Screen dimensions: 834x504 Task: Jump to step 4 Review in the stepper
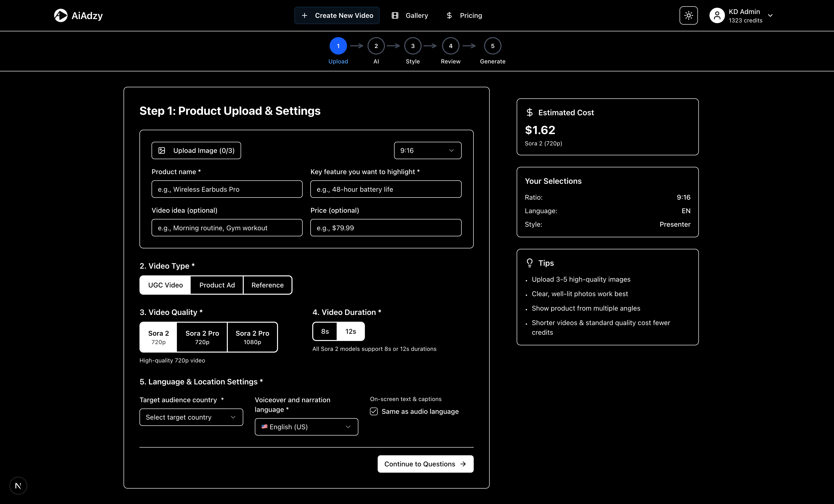pos(450,46)
